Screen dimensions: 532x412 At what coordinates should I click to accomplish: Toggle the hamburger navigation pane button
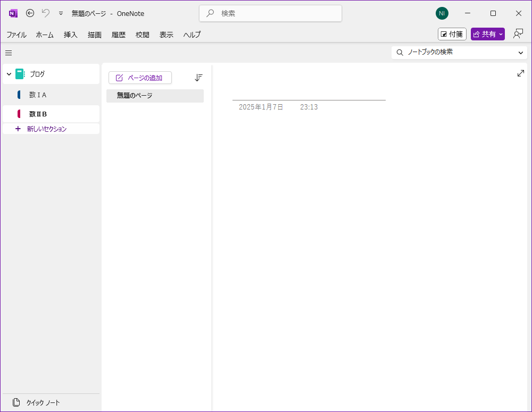click(9, 53)
